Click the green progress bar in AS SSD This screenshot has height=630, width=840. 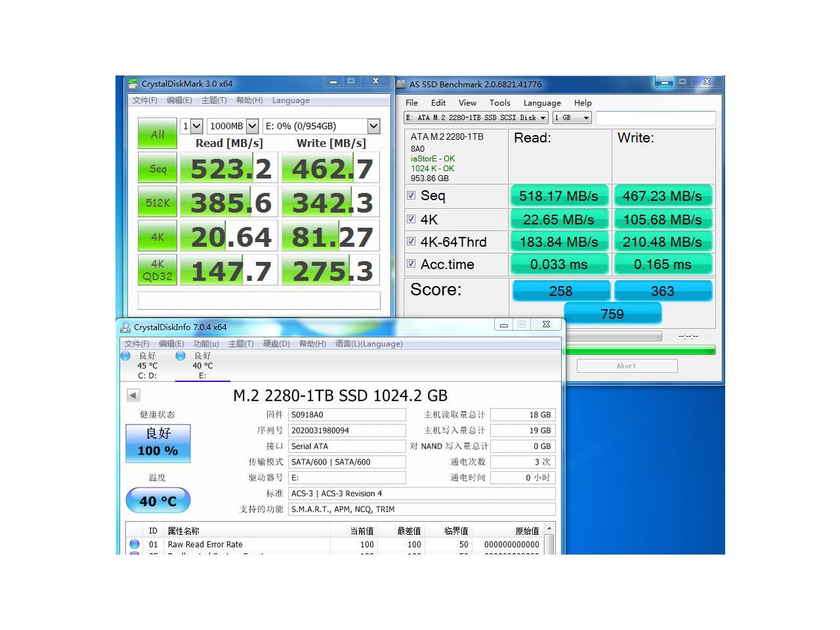click(x=640, y=350)
